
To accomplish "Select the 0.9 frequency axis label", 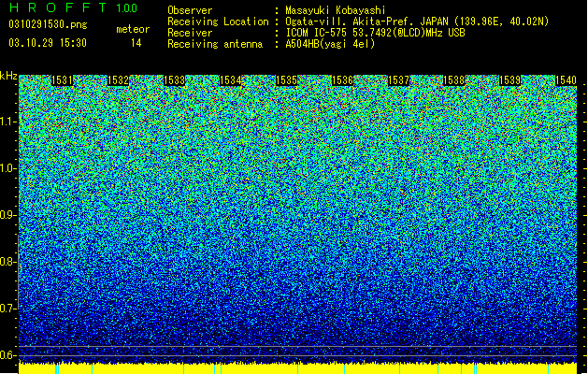I will pos(7,215).
